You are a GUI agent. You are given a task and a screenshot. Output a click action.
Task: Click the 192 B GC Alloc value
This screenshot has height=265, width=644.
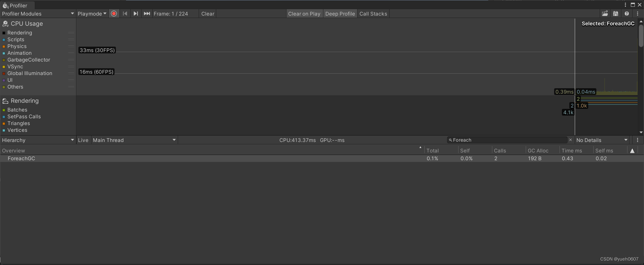coord(535,159)
